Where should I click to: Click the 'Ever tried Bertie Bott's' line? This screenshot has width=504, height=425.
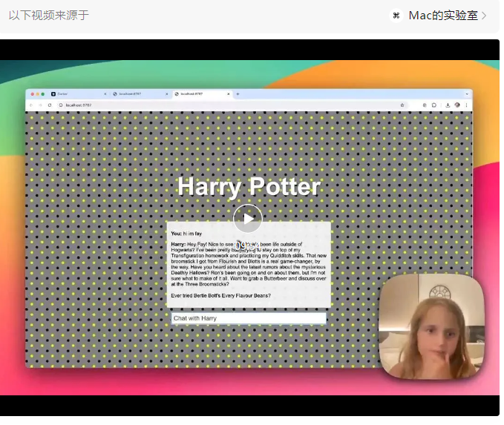220,295
